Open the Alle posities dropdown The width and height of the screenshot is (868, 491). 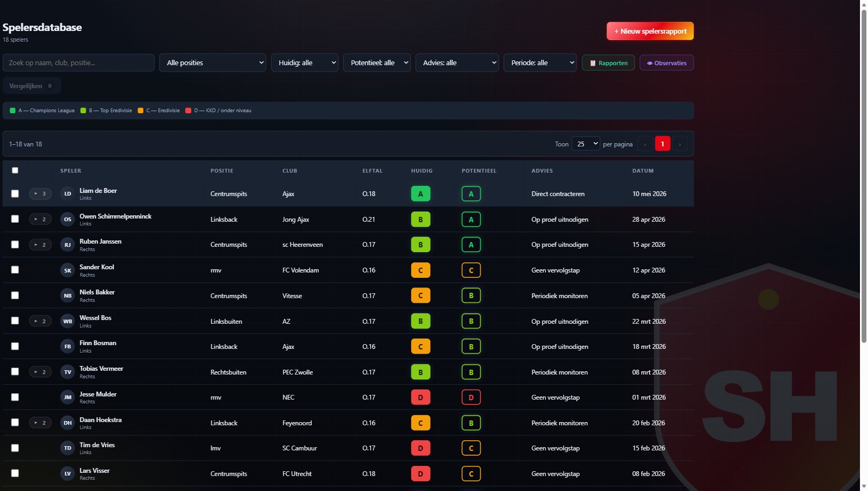[213, 63]
